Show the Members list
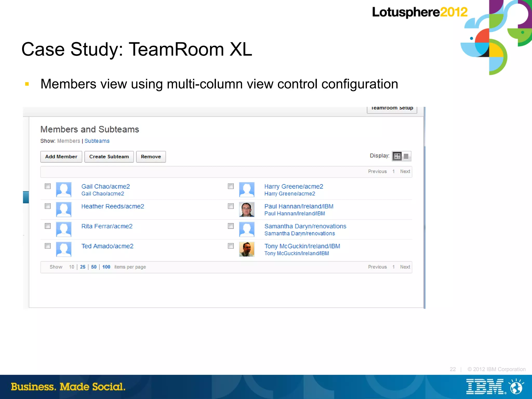The height and width of the screenshot is (399, 532). coord(69,141)
